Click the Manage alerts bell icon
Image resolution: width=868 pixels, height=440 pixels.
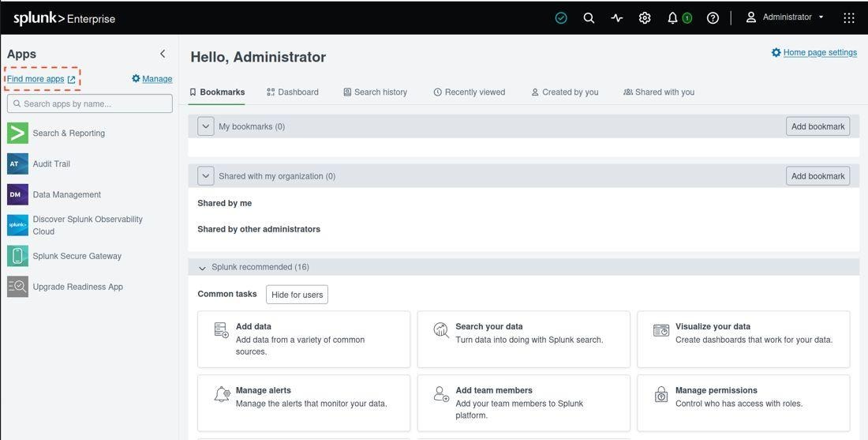tap(222, 394)
